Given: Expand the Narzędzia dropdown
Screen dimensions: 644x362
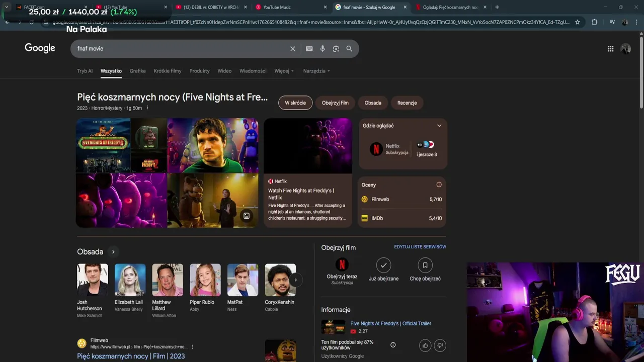Looking at the screenshot, I should pyautogui.click(x=316, y=71).
